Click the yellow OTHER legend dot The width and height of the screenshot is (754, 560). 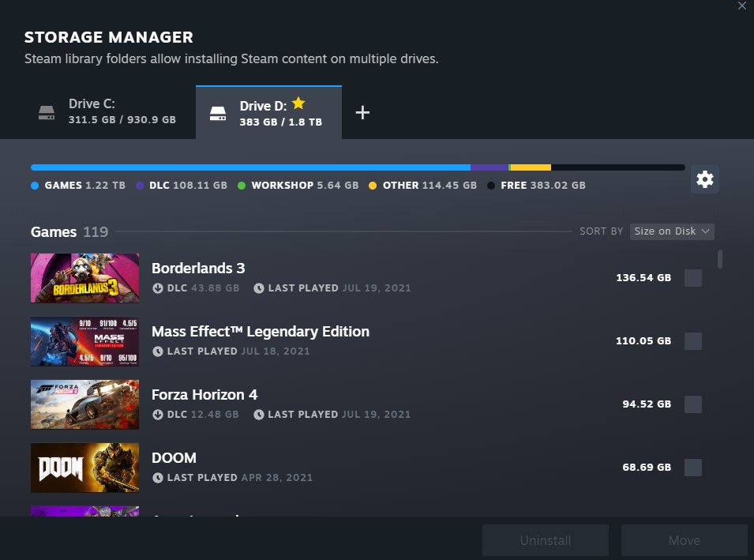373,186
